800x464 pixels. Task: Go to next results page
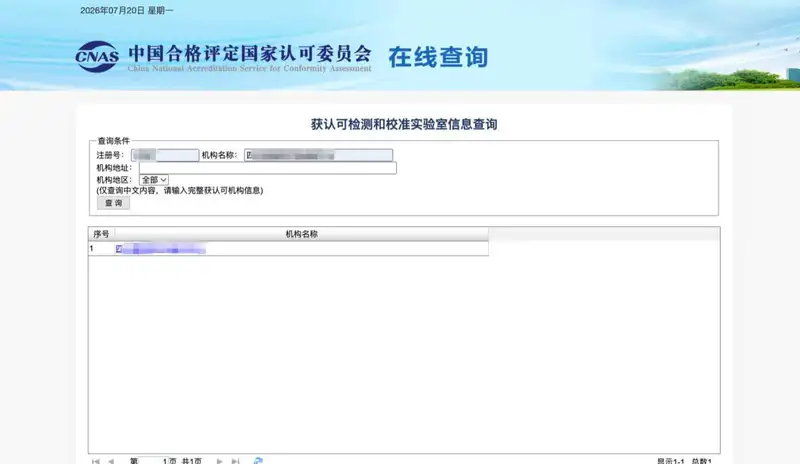[x=219, y=461]
